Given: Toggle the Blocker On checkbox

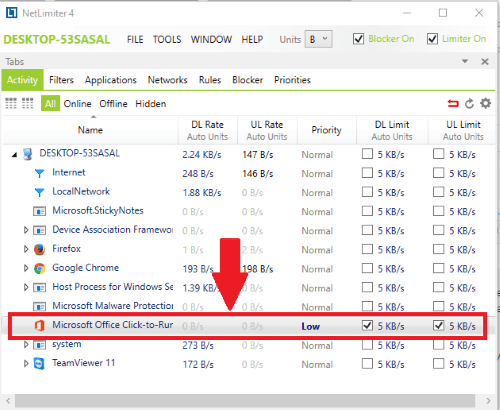Looking at the screenshot, I should click(358, 39).
